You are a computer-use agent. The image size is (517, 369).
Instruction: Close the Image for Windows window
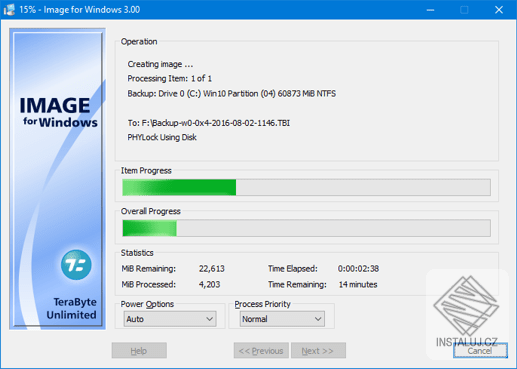point(499,10)
